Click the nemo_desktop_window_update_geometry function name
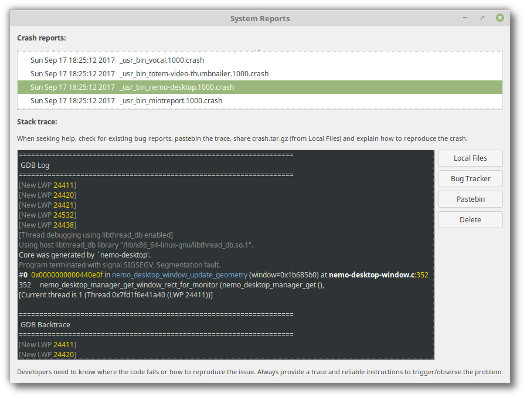This screenshot has height=399, width=526. pyautogui.click(x=179, y=275)
